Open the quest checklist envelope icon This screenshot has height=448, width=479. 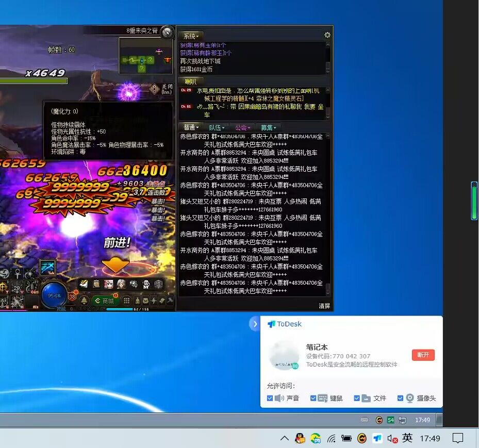pos(84,284)
